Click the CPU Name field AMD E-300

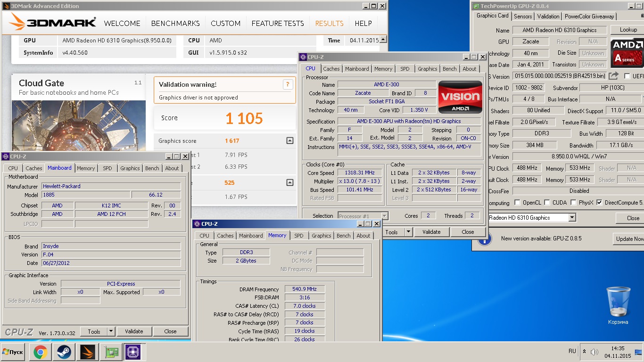pyautogui.click(x=386, y=84)
